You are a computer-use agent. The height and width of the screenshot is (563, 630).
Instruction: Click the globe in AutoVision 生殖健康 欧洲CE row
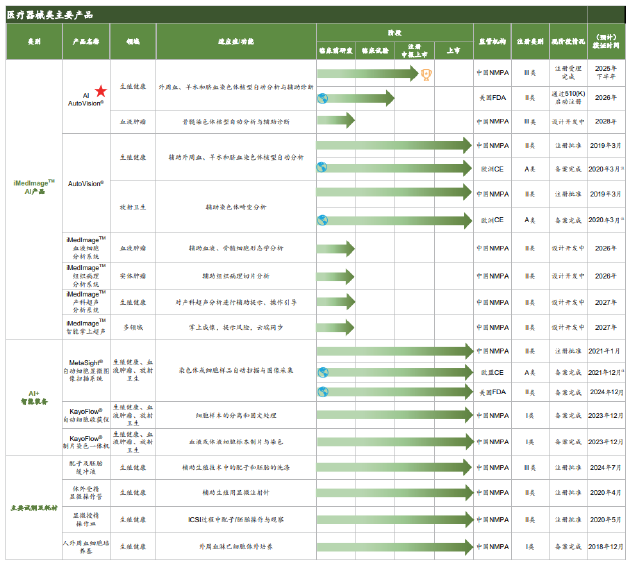pyautogui.click(x=322, y=167)
